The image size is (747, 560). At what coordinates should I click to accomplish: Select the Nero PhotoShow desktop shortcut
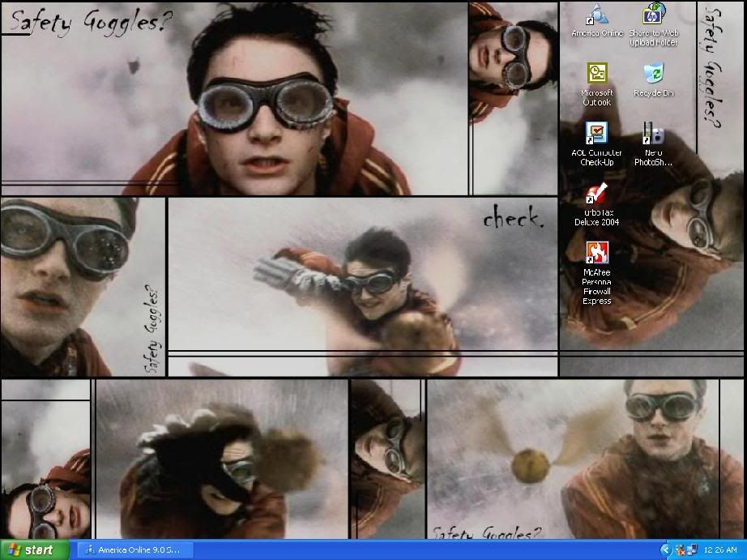653,144
